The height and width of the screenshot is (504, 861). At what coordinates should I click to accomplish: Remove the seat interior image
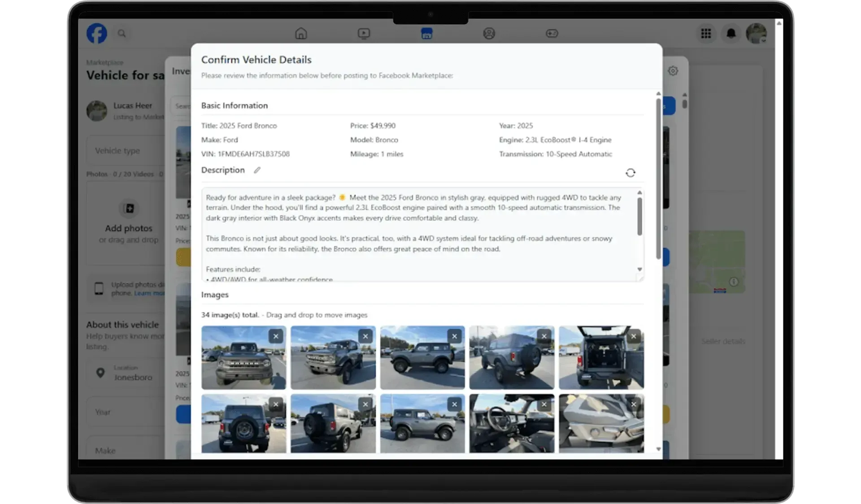[634, 404]
